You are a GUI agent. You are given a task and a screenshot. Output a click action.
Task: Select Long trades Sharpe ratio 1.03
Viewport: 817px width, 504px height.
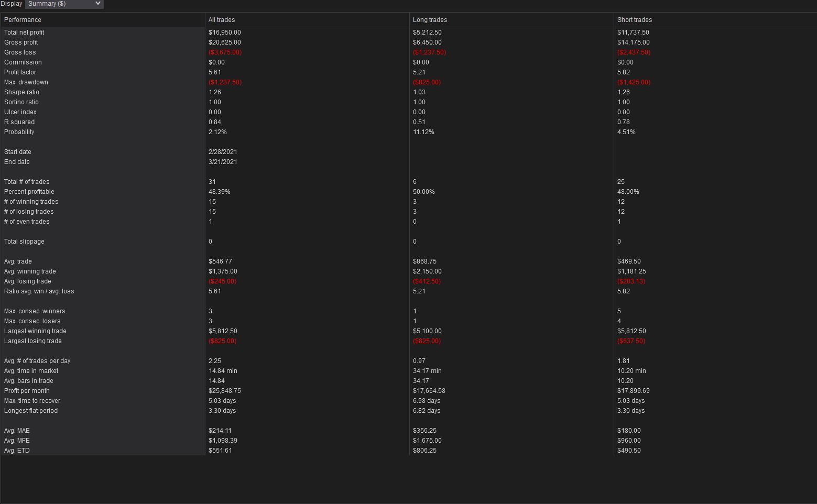click(x=419, y=92)
